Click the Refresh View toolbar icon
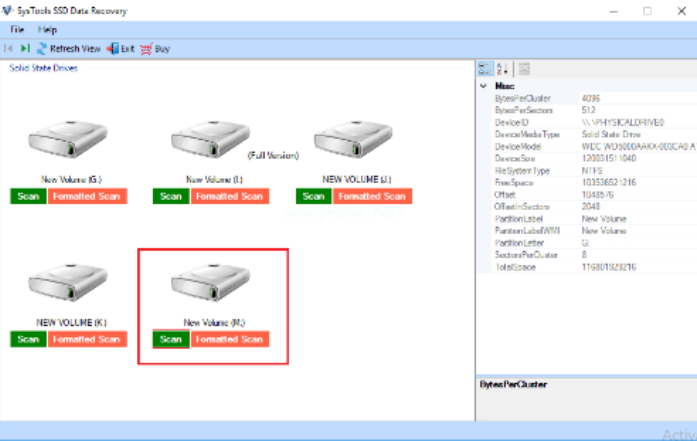Image resolution: width=697 pixels, height=441 pixels. [43, 48]
